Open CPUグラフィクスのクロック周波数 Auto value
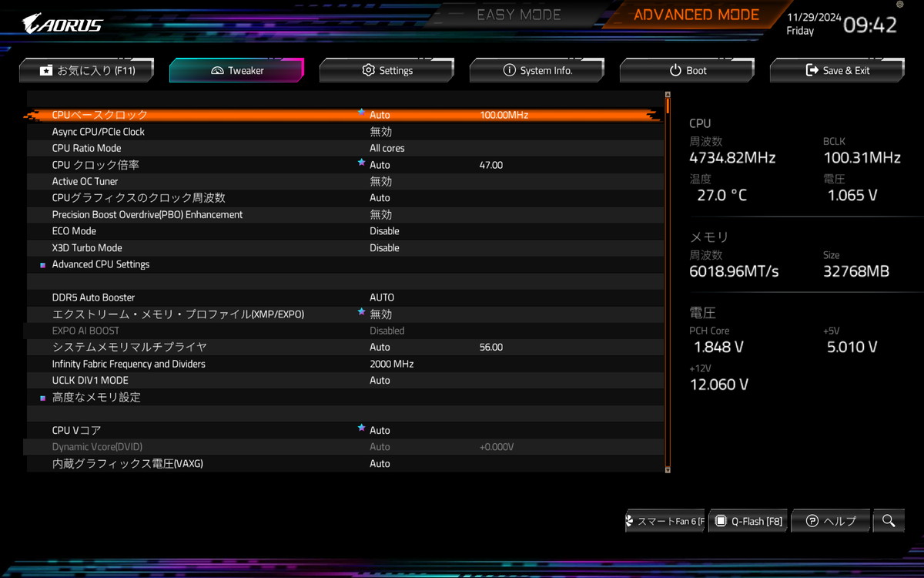This screenshot has height=578, width=924. 380,198
